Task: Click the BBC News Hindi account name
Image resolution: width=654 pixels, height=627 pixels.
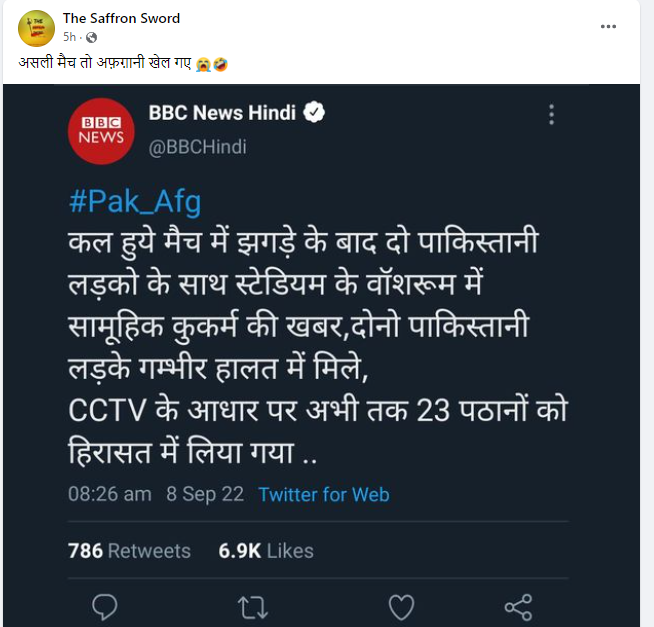Action: [222, 113]
